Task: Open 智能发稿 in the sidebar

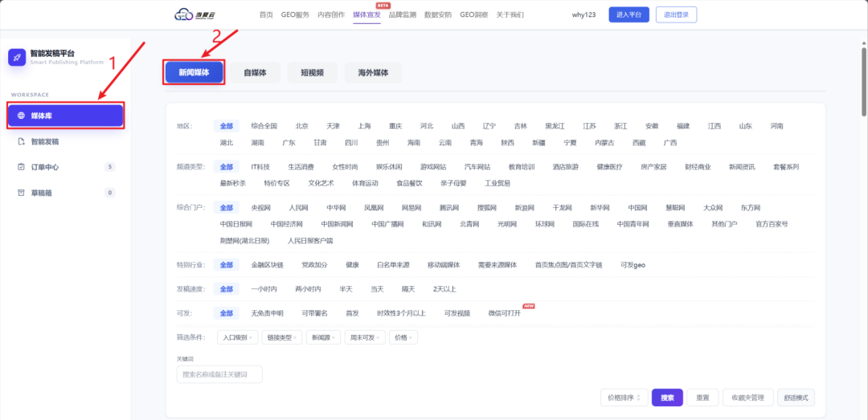Action: pyautogui.click(x=66, y=141)
